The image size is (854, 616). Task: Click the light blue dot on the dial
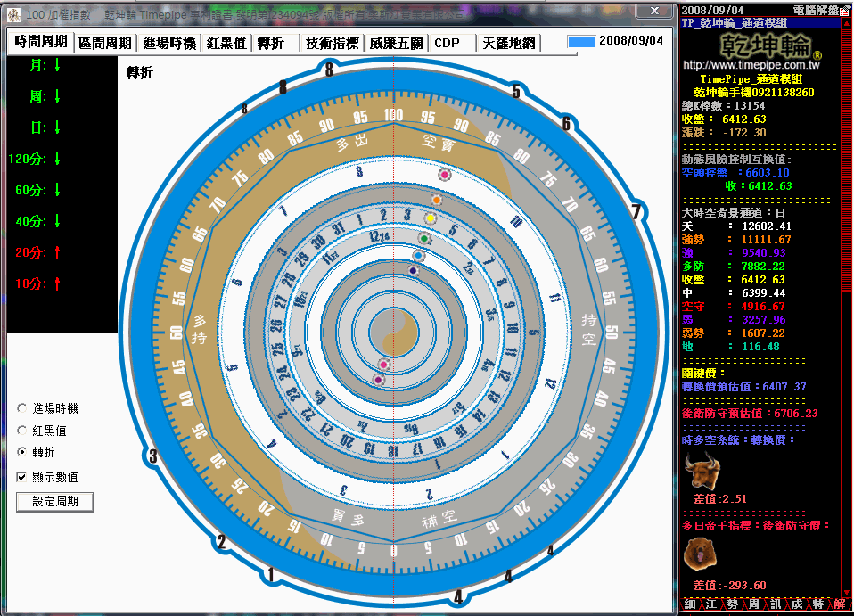pos(418,256)
